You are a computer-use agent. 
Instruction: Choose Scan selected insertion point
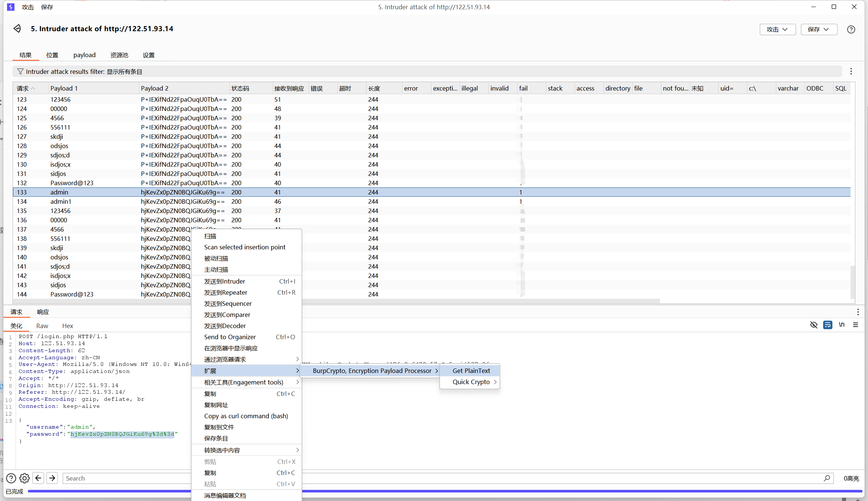coord(247,247)
